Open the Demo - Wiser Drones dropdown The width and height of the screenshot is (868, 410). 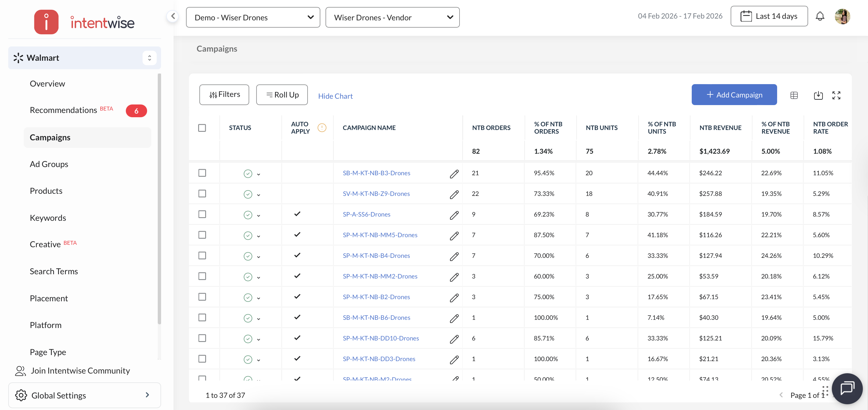(253, 18)
